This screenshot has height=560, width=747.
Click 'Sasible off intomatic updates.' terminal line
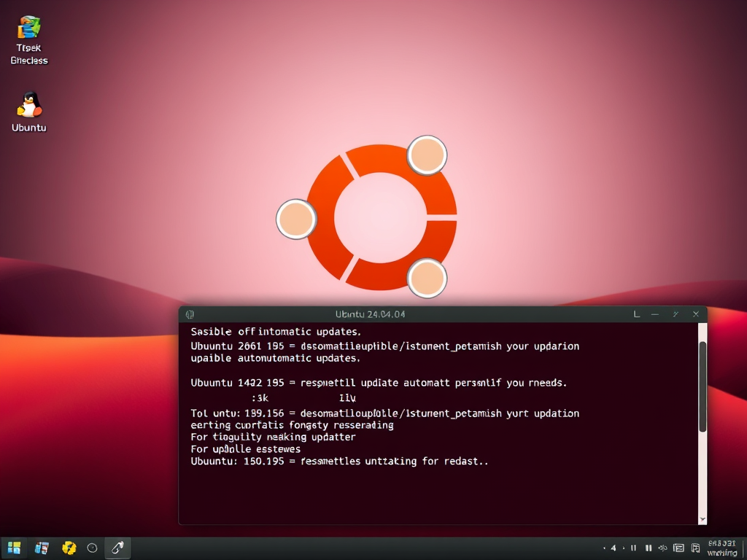click(x=276, y=332)
